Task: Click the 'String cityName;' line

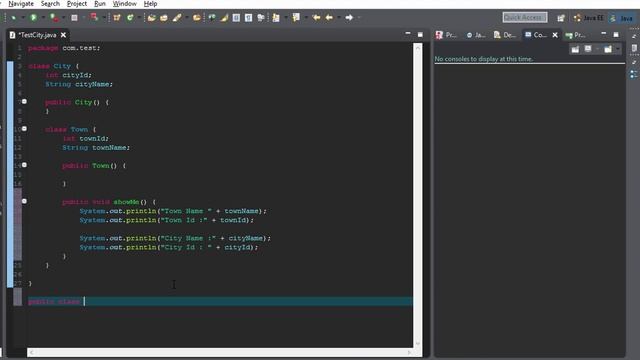Action: [x=79, y=84]
